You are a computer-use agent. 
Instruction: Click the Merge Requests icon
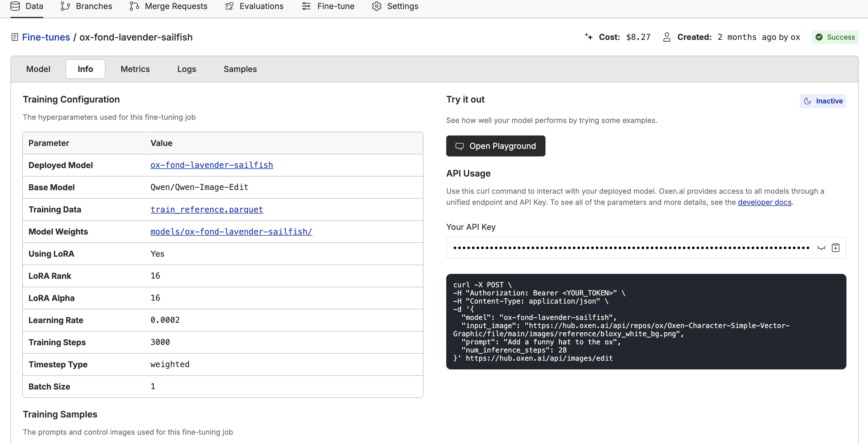[x=134, y=6]
